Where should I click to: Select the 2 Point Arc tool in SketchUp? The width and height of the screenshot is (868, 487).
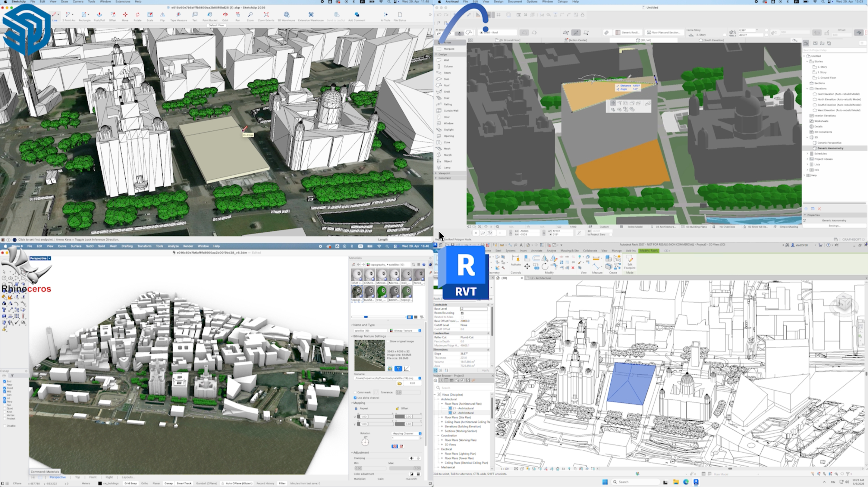[x=69, y=16]
